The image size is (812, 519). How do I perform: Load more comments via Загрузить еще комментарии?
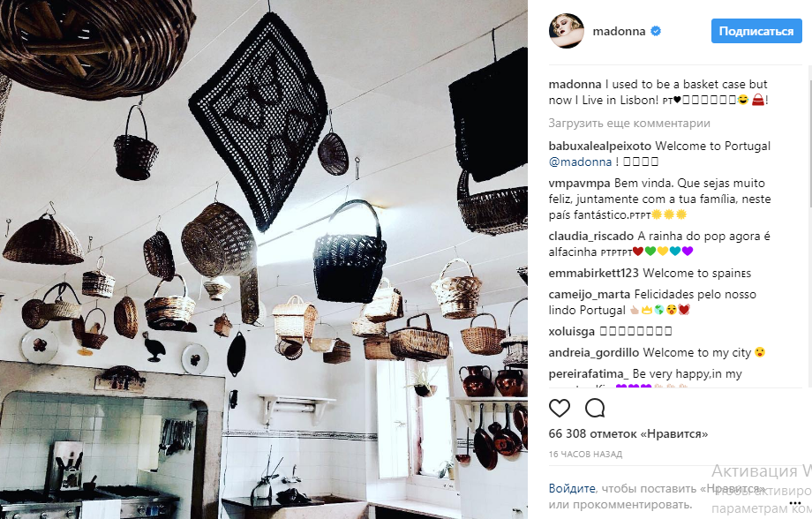click(629, 124)
